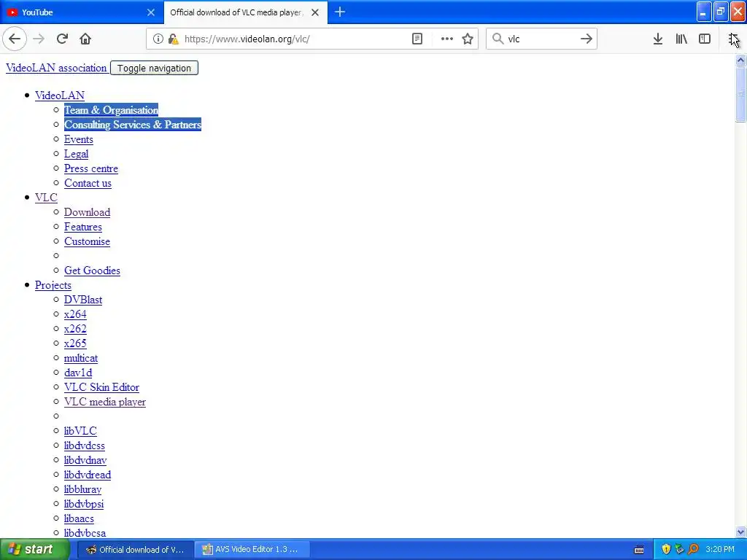The image size is (747, 560).
Task: Open the libbluray link
Action: click(83, 489)
